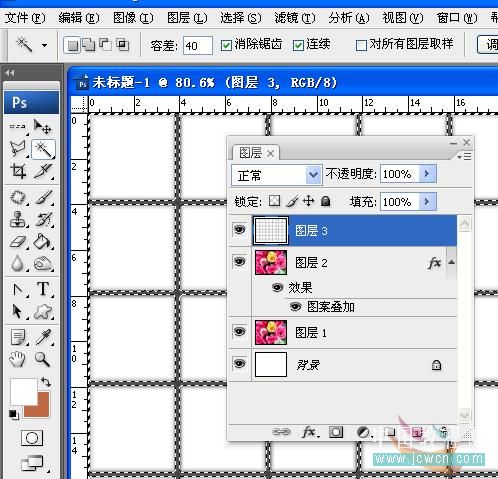498x479 pixels.
Task: Open the 图层 menu
Action: [x=187, y=18]
